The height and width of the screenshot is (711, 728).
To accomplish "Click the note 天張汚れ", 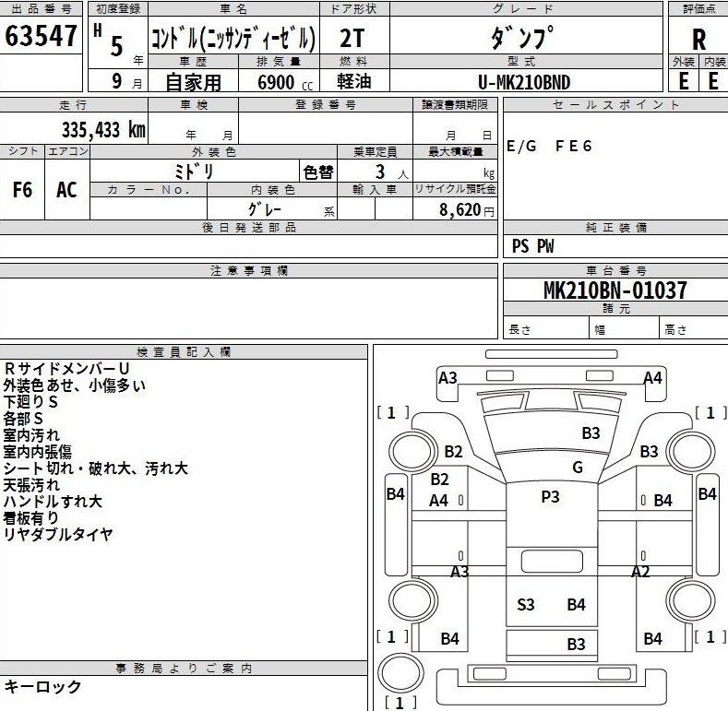I will click(31, 485).
